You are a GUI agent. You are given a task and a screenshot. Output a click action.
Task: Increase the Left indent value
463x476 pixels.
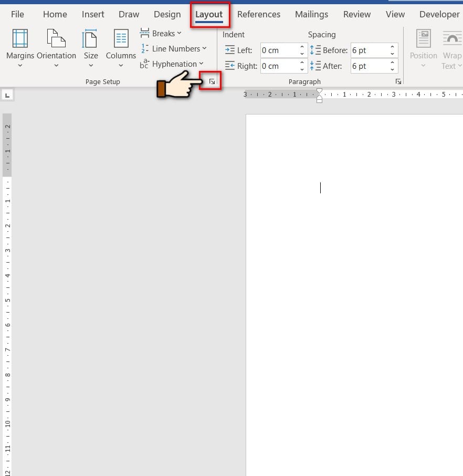[302, 47]
